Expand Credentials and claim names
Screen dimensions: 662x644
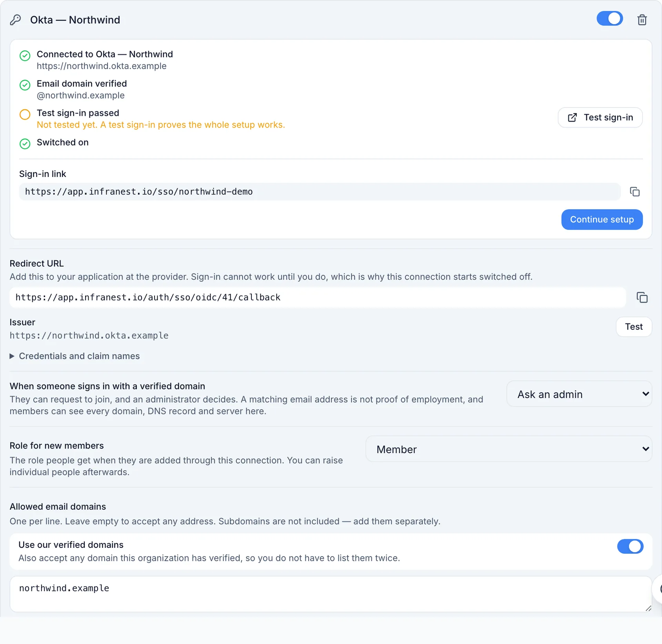click(75, 356)
